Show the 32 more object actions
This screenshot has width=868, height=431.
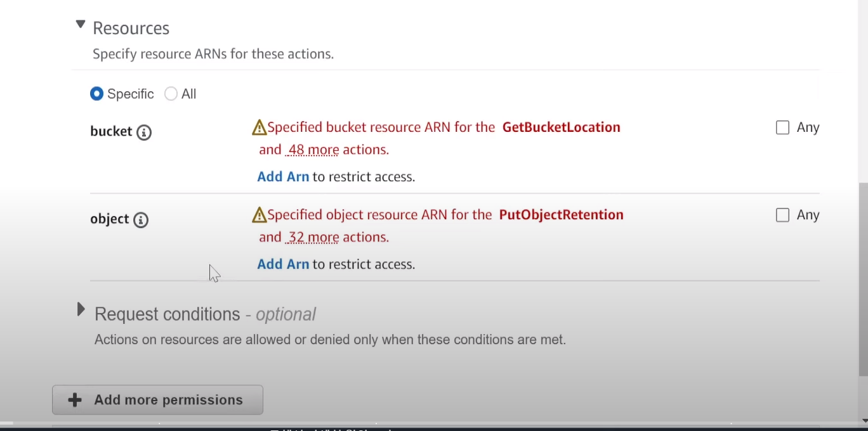(x=313, y=238)
